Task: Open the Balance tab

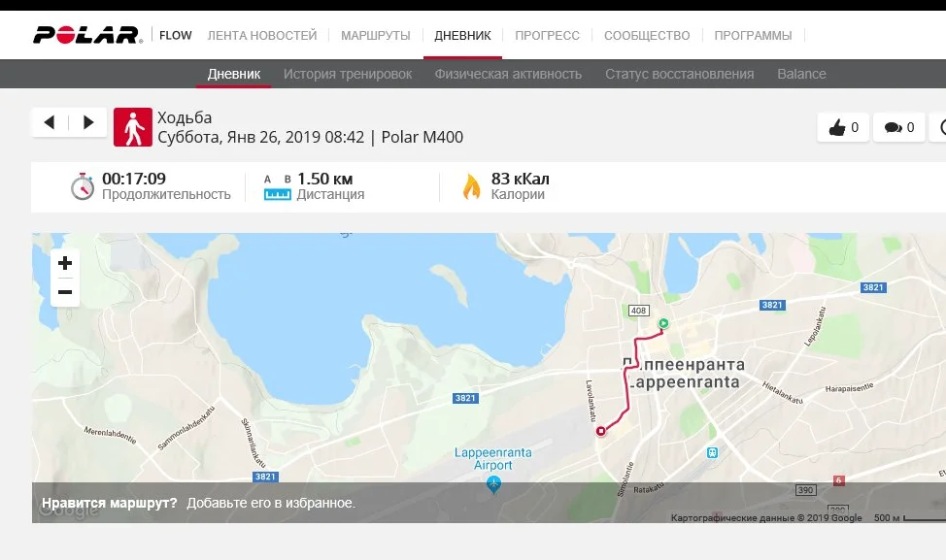Action: (801, 74)
